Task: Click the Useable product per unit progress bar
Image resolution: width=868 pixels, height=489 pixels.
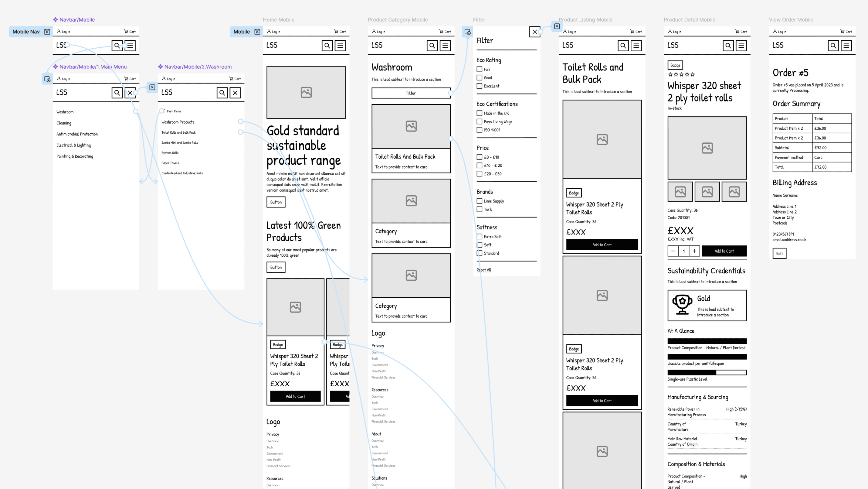Action: 707,357
